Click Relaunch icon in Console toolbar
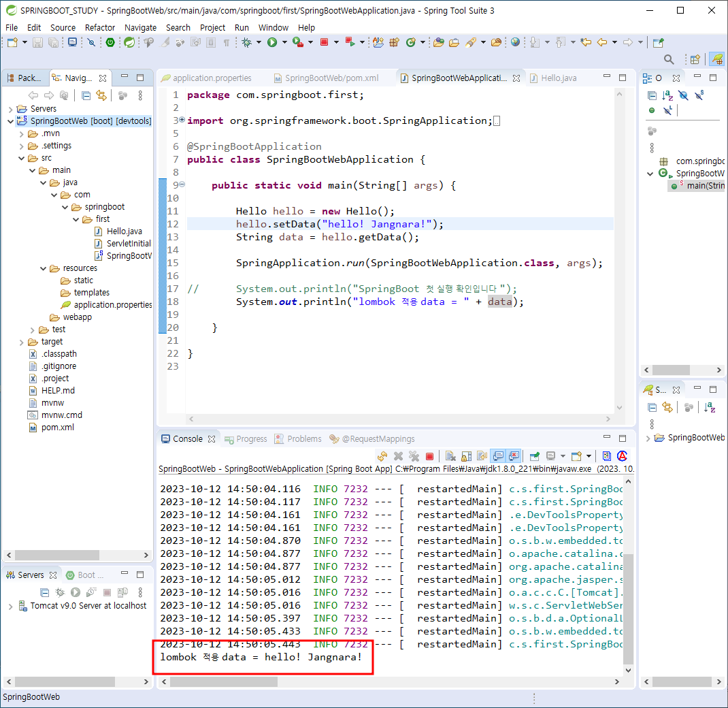The image size is (728, 708). 382,456
